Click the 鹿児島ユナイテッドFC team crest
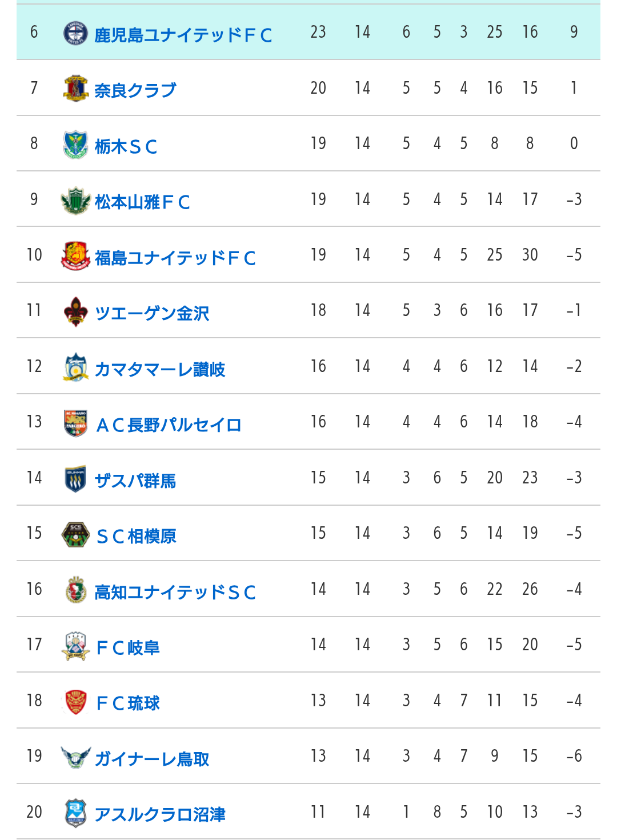 pyautogui.click(x=75, y=33)
